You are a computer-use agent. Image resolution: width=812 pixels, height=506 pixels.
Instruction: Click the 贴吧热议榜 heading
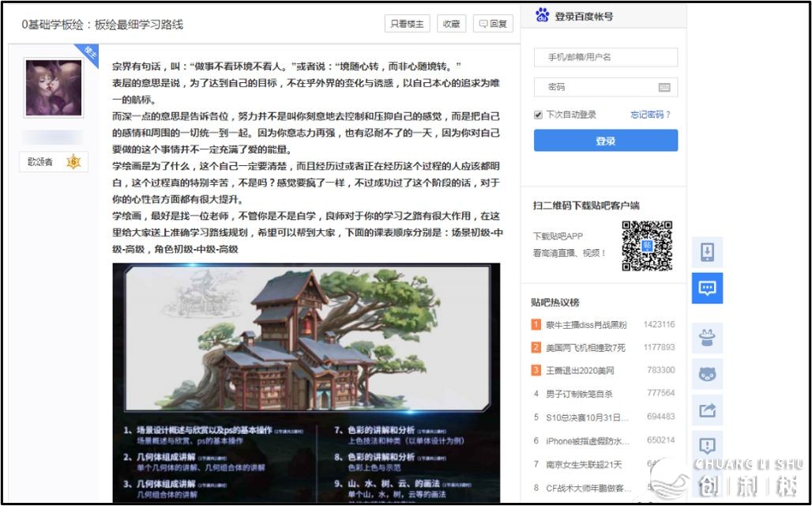click(555, 302)
